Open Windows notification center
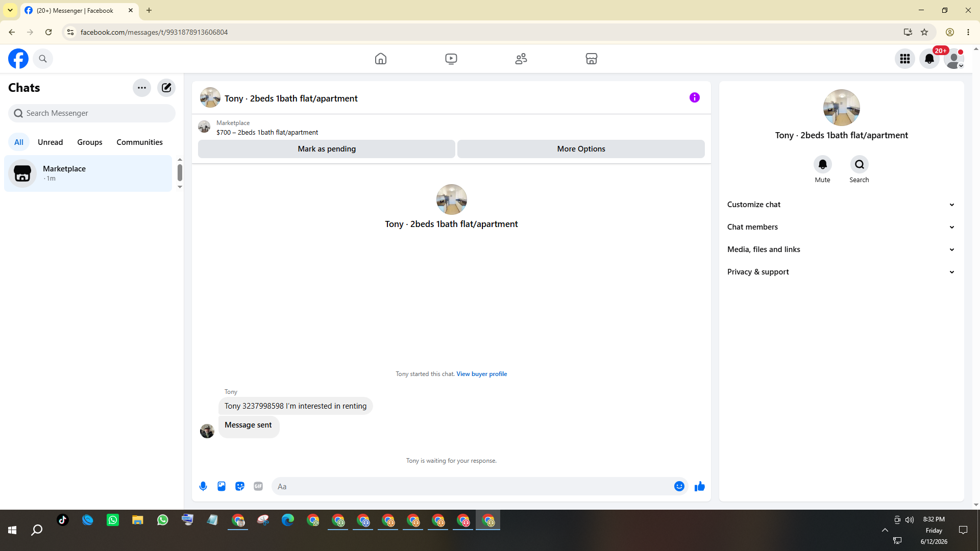 963,530
